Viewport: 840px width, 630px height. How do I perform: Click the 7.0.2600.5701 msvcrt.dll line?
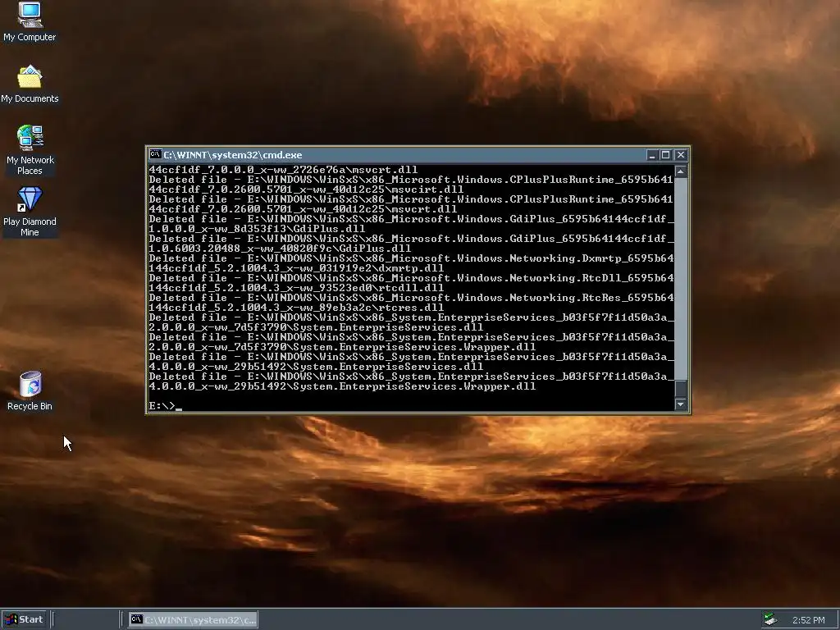pos(303,209)
